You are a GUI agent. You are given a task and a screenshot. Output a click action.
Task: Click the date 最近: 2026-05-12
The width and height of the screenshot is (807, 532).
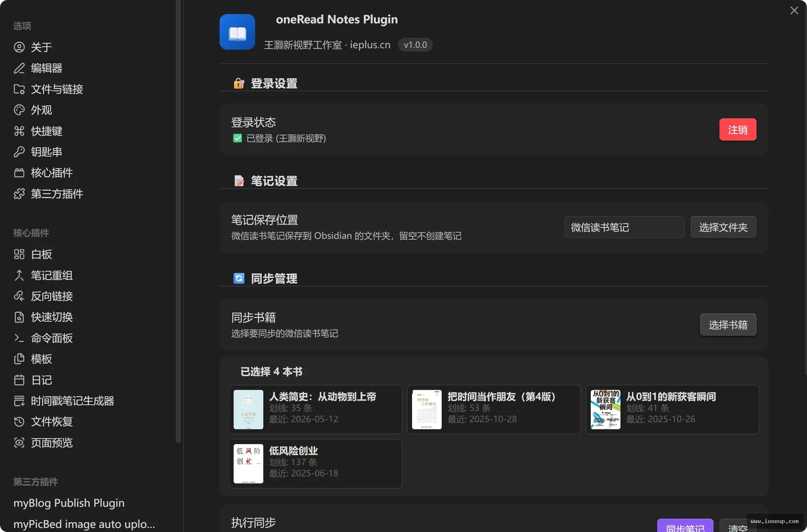303,419
